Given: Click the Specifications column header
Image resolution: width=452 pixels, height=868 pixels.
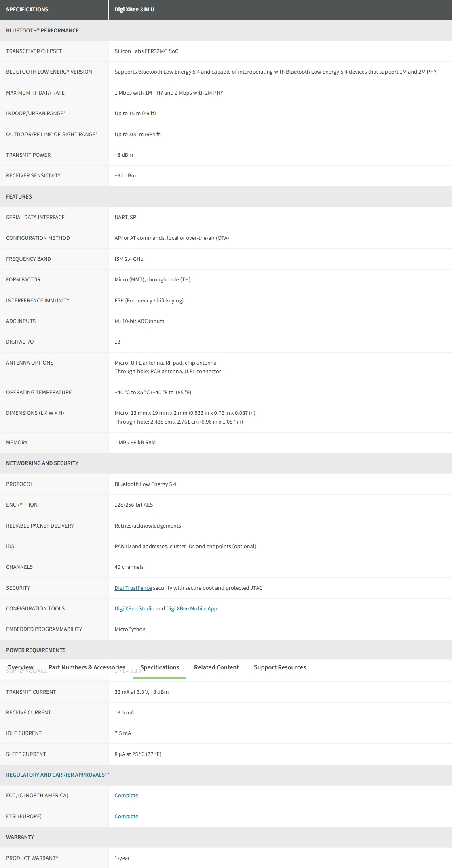Looking at the screenshot, I should point(27,9).
